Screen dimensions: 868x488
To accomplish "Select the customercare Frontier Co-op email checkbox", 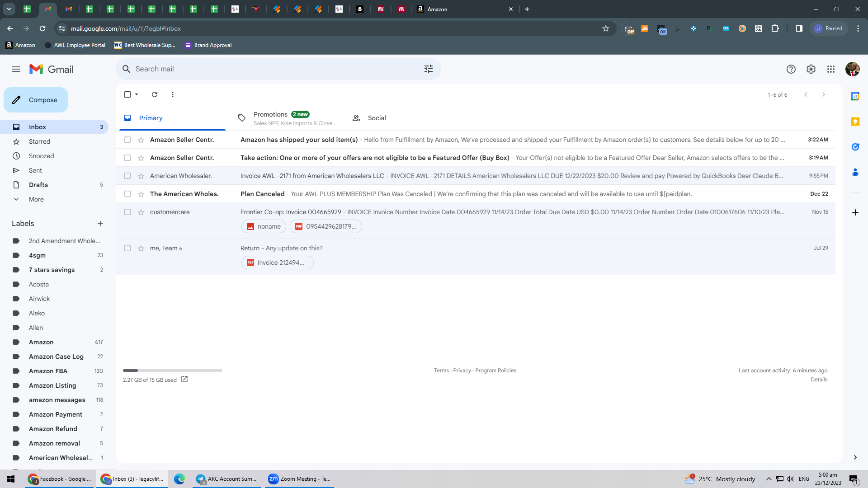I will [x=127, y=212].
